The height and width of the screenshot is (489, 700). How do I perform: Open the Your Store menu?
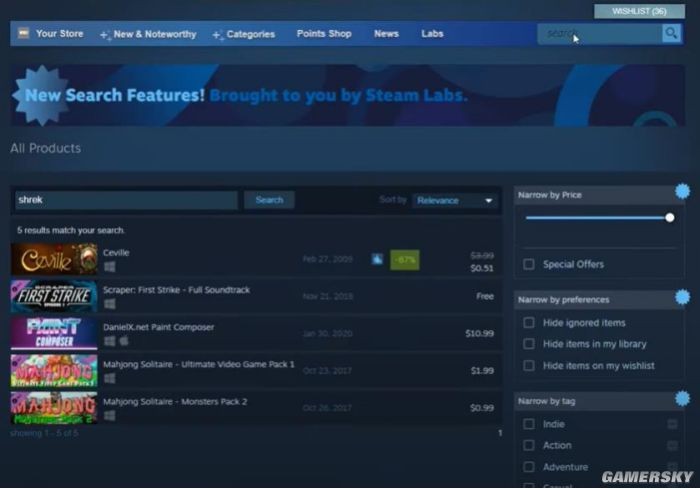(x=59, y=33)
